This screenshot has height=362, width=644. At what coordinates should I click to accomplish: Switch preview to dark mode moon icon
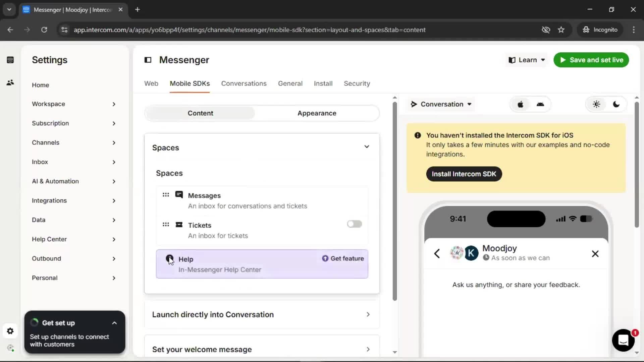pyautogui.click(x=616, y=104)
